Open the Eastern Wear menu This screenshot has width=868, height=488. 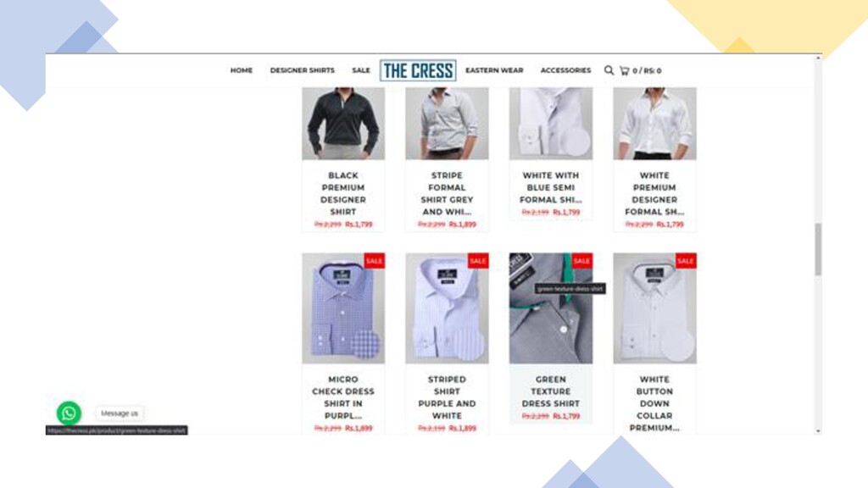[494, 70]
